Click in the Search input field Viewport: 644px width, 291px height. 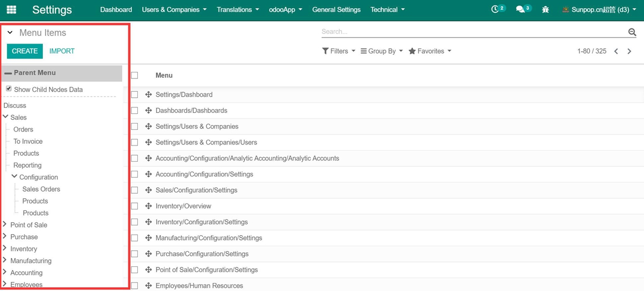472,32
